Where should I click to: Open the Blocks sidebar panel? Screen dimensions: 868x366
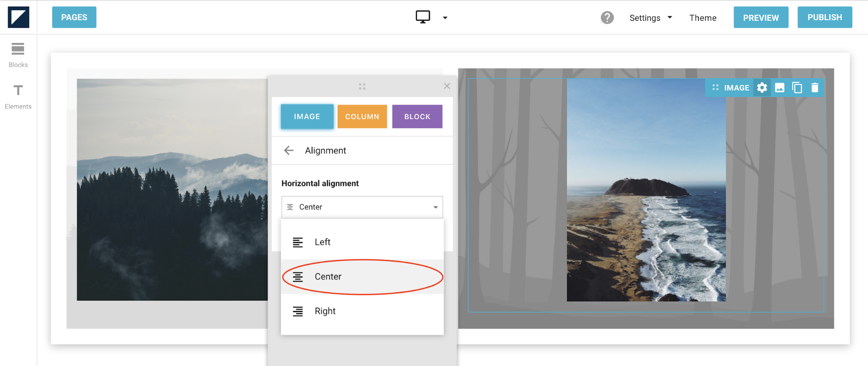(x=18, y=55)
